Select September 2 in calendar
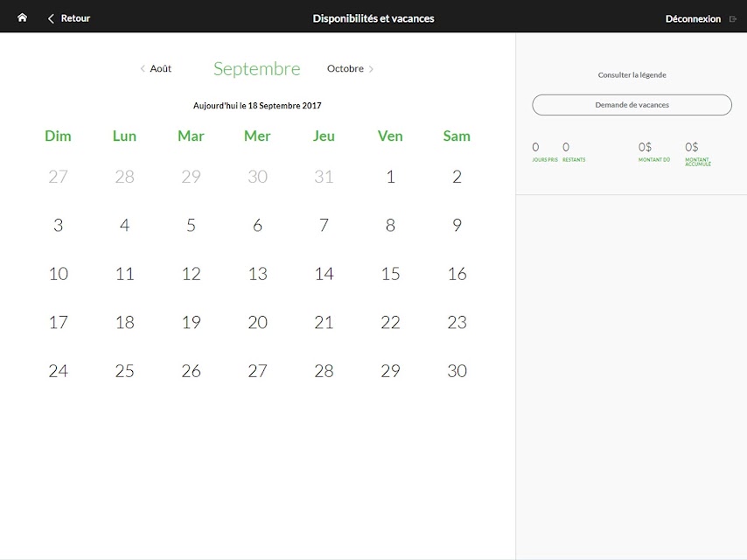 pyautogui.click(x=457, y=177)
